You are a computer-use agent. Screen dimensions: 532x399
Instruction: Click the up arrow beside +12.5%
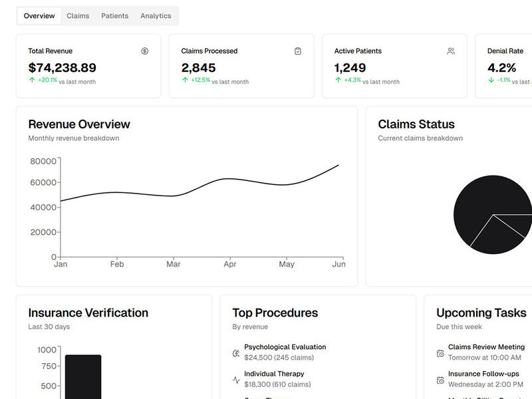(185, 80)
